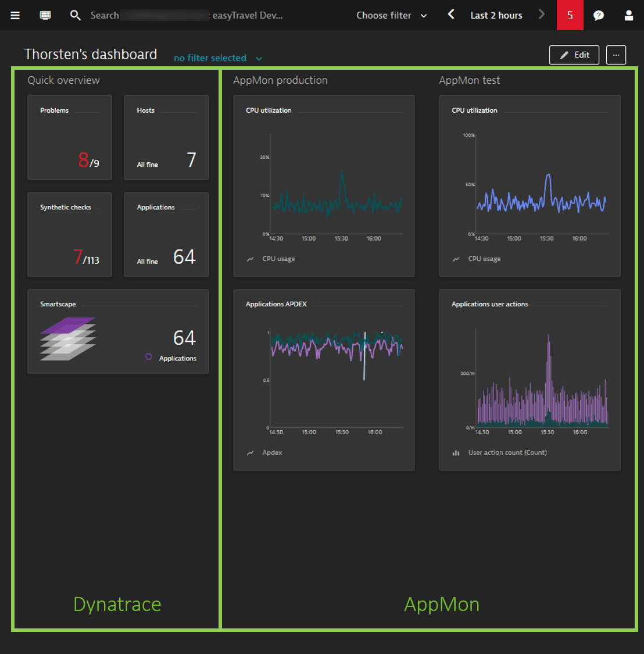Click the Edit dashboard button
Viewport: 644px width, 654px height.
(x=574, y=55)
